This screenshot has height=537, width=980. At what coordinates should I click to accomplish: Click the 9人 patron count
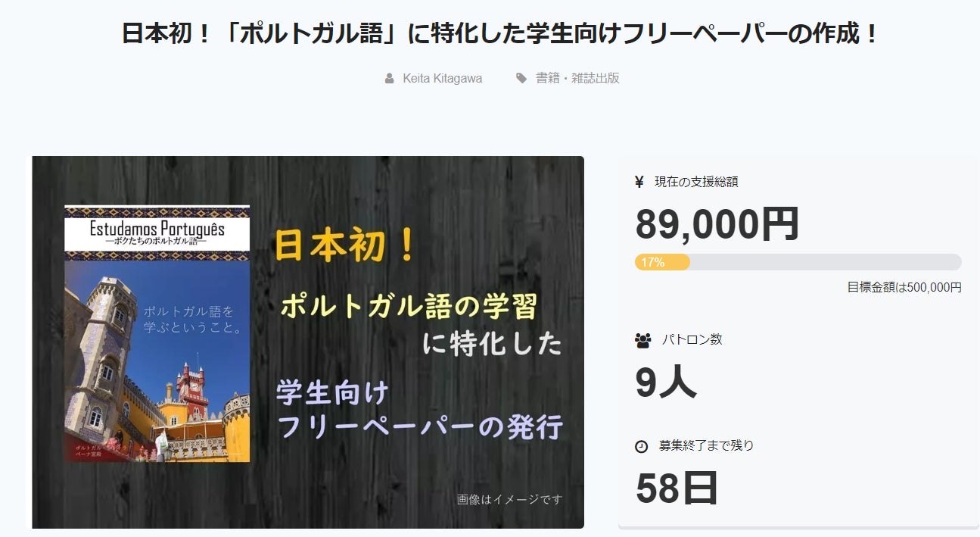(x=666, y=382)
